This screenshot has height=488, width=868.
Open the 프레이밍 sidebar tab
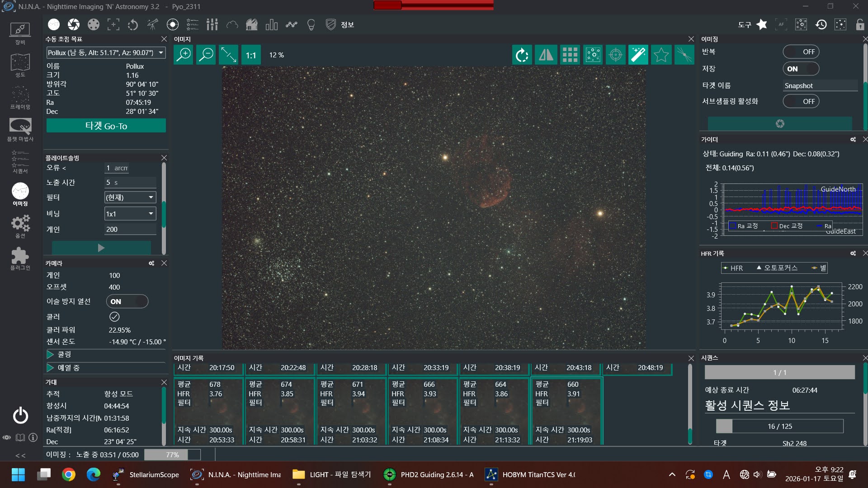tap(20, 97)
